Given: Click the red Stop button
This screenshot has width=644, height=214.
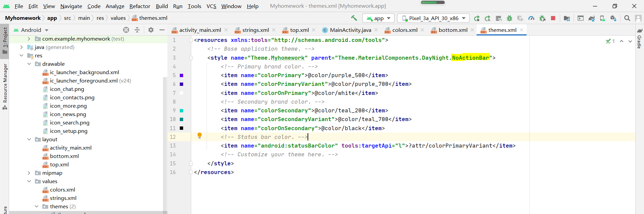Looking at the screenshot, I should 553,18.
